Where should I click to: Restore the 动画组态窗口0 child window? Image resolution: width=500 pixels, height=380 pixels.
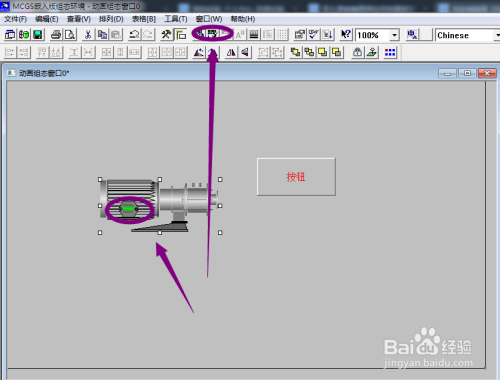(x=467, y=73)
